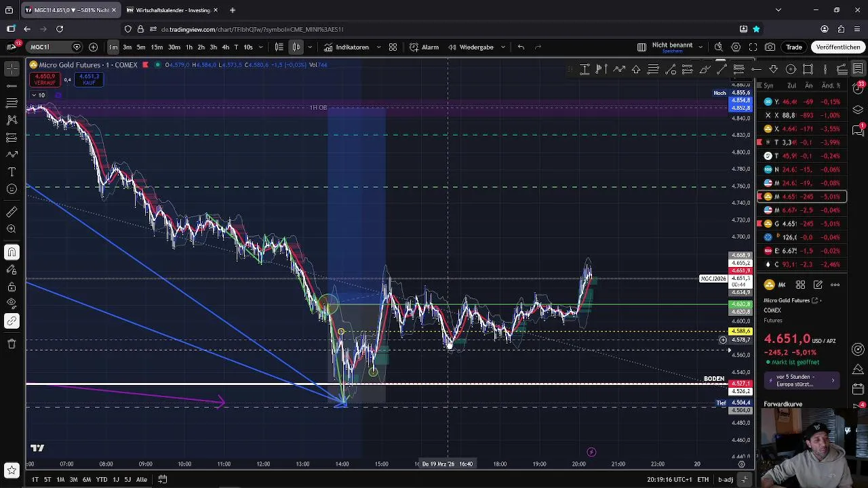This screenshot has width=868, height=488.
Task: Toggle lock all drawings
Action: (x=12, y=287)
